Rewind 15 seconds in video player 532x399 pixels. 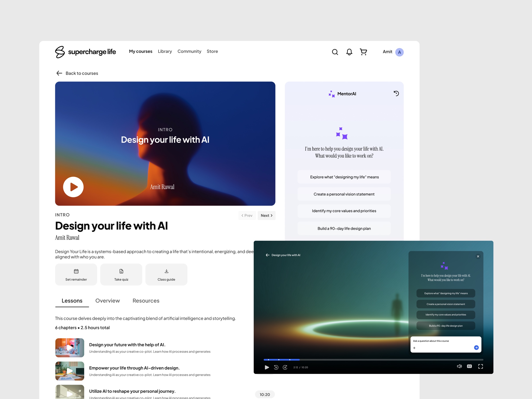coord(276,367)
